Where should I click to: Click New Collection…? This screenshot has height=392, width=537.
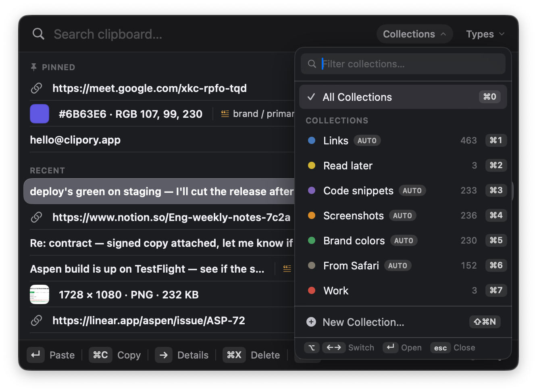click(x=403, y=322)
